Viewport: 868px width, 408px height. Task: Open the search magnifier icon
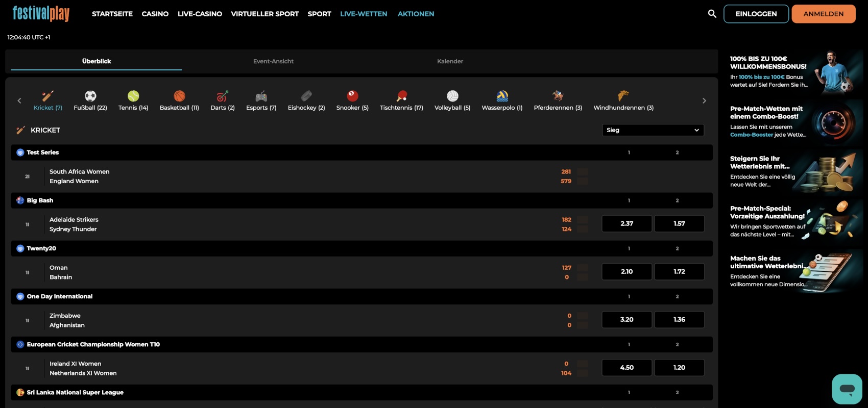click(712, 14)
